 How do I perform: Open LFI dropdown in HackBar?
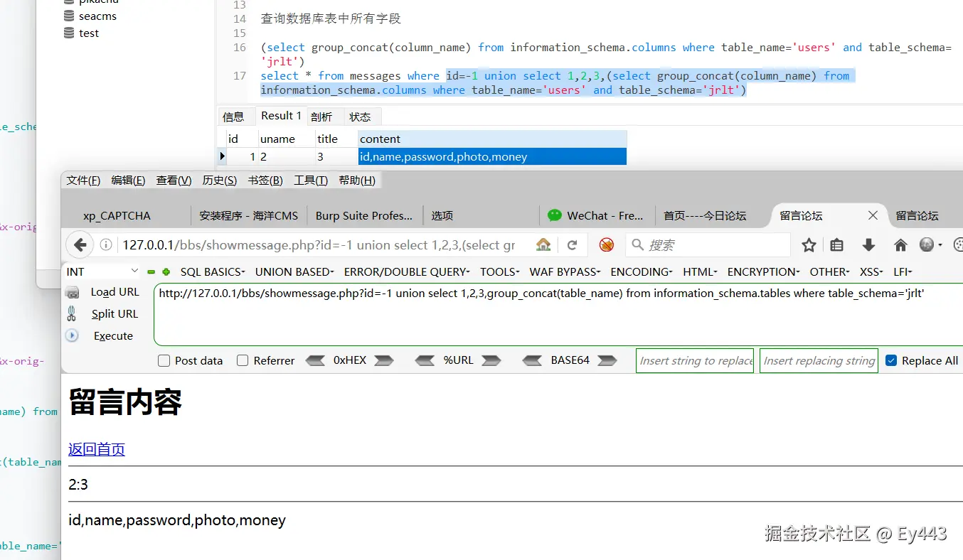click(x=903, y=271)
